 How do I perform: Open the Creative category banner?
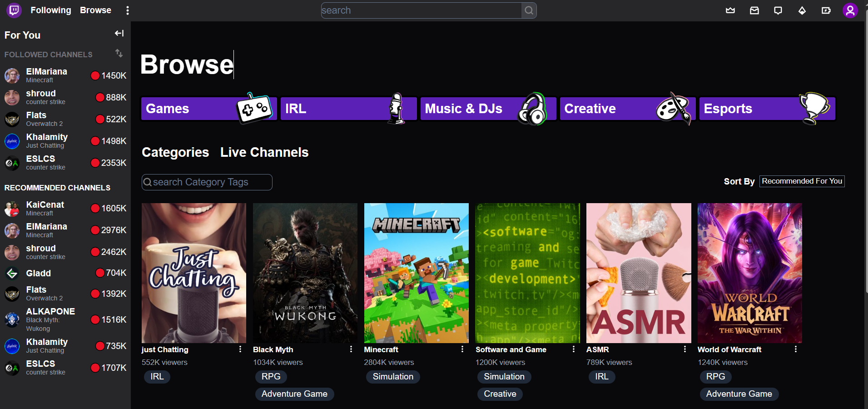click(x=628, y=109)
